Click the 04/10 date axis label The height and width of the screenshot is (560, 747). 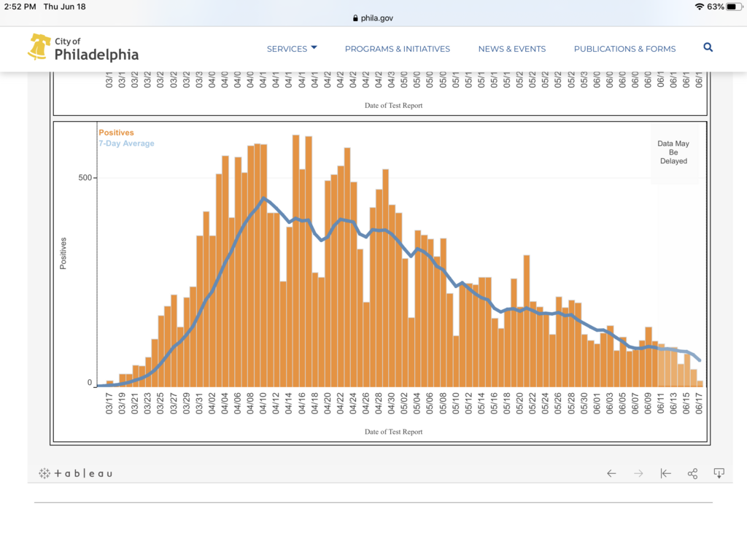pyautogui.click(x=263, y=403)
